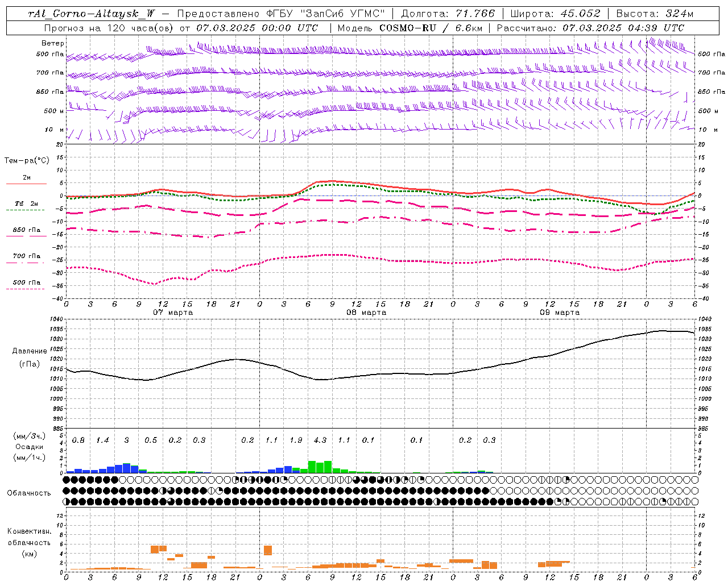Viewport: 728px width, 582px height.
Task: Click the Td 2м dew point legend entry
Action: pos(26,203)
